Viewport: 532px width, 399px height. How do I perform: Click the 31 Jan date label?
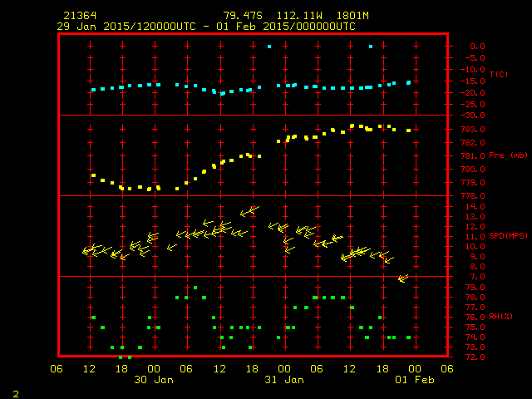(x=284, y=380)
